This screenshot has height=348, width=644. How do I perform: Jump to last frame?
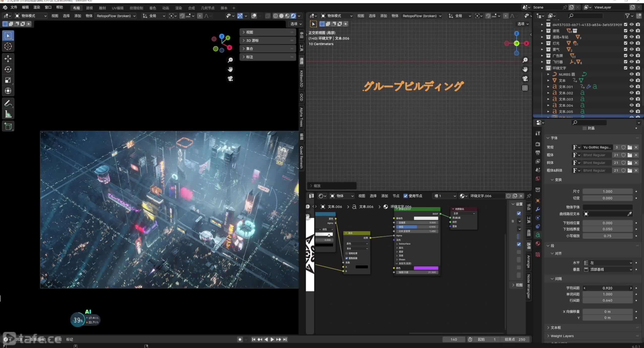(285, 339)
